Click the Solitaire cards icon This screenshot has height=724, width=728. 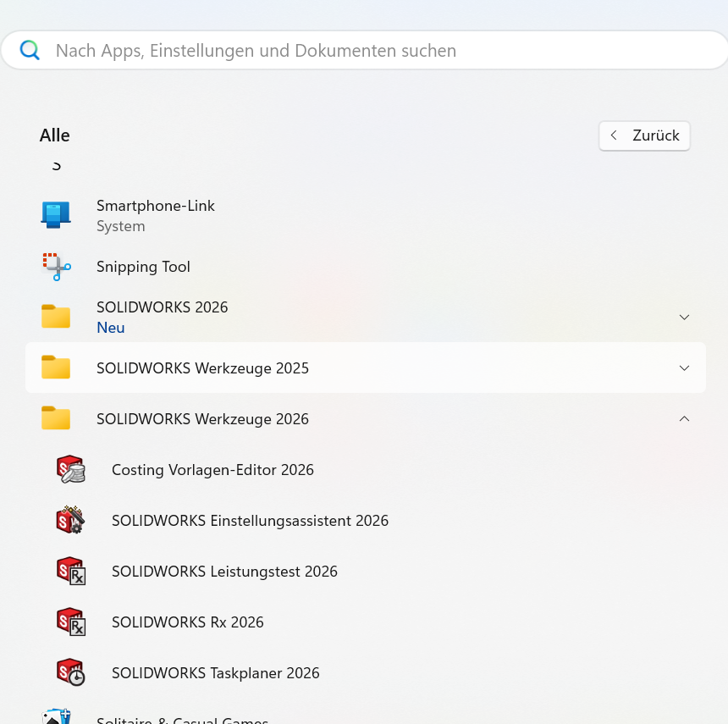pyautogui.click(x=56, y=716)
